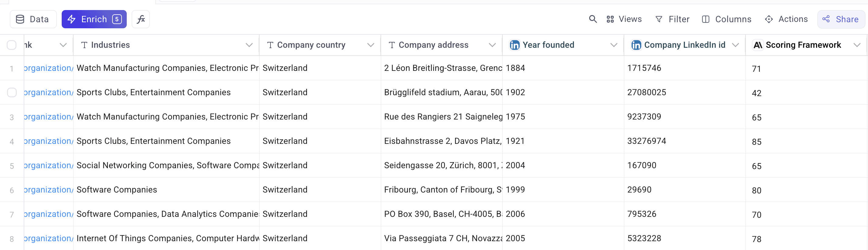Open the formula (fx) editor

[140, 19]
